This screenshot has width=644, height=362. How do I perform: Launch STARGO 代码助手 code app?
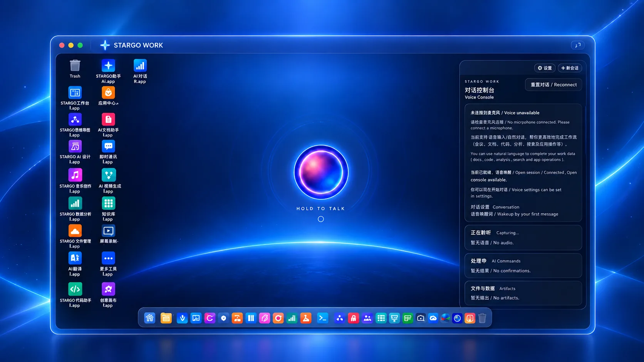point(75,289)
